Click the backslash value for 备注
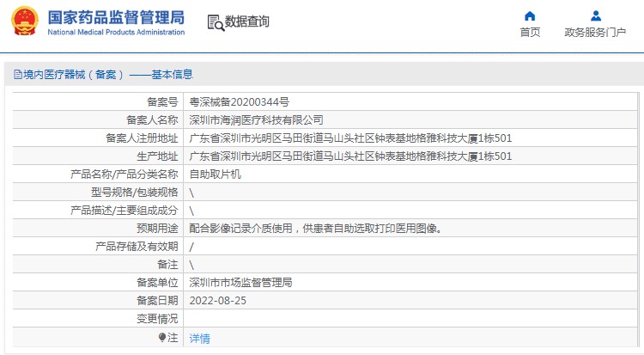Screen dimensions: 644x355 [191, 265]
